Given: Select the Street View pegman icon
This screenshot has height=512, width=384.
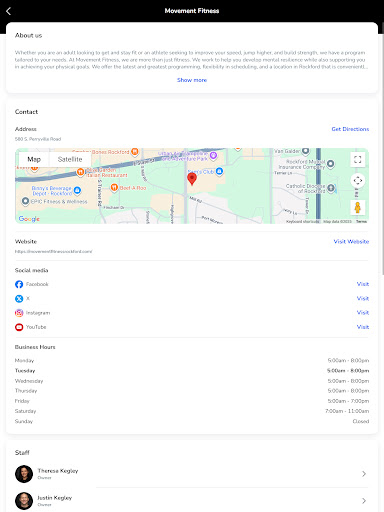Looking at the screenshot, I should [x=358, y=208].
